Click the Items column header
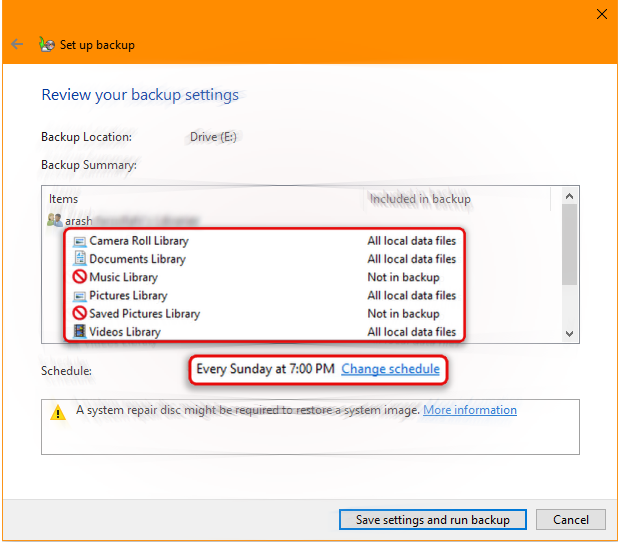Viewport: 618px width, 542px height. coord(64,199)
